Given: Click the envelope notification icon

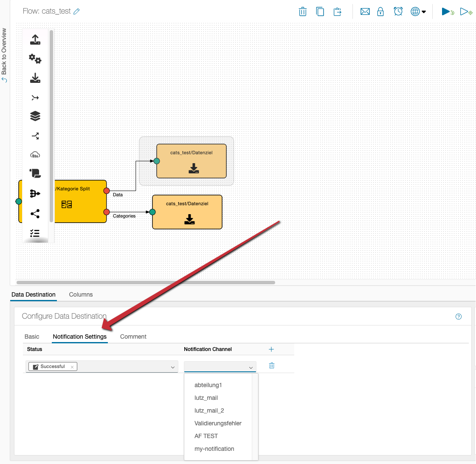Looking at the screenshot, I should point(365,11).
